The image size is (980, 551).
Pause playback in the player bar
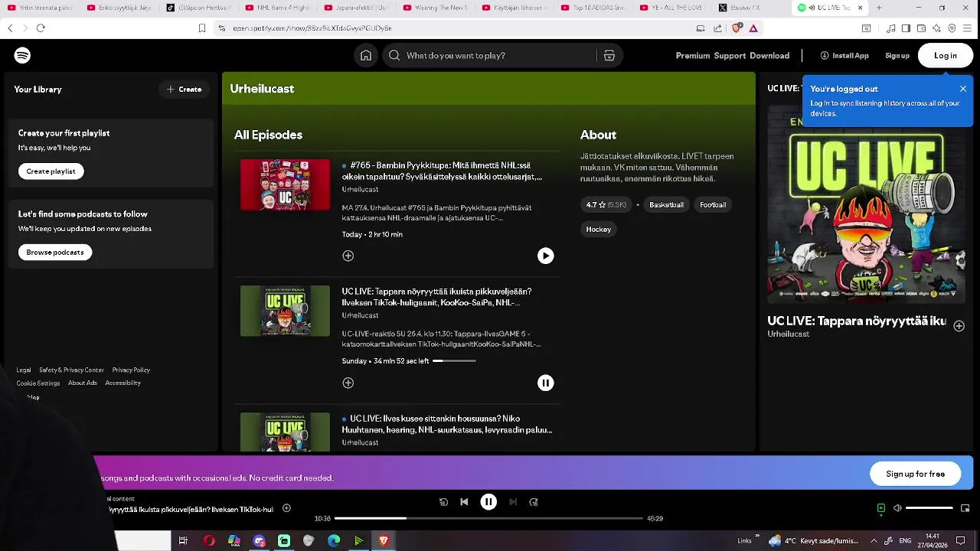(488, 502)
